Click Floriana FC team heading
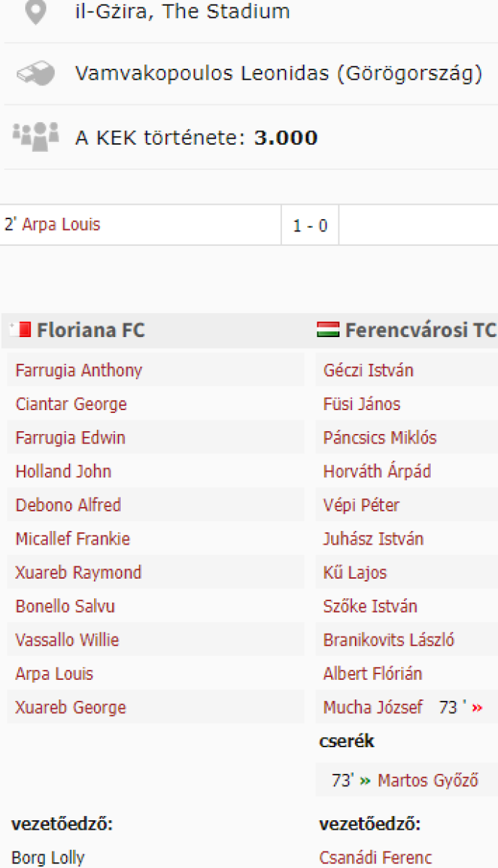Image resolution: width=498 pixels, height=868 pixels. pos(91,331)
